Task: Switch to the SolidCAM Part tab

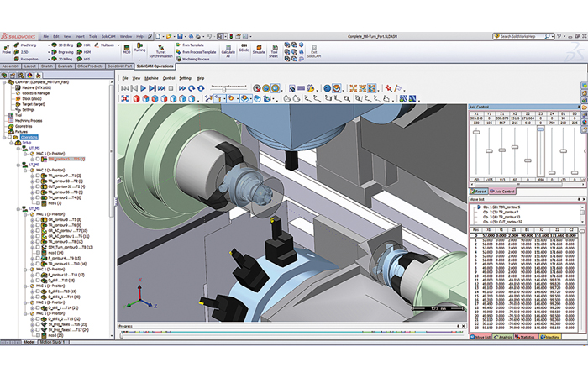Action: [x=119, y=66]
